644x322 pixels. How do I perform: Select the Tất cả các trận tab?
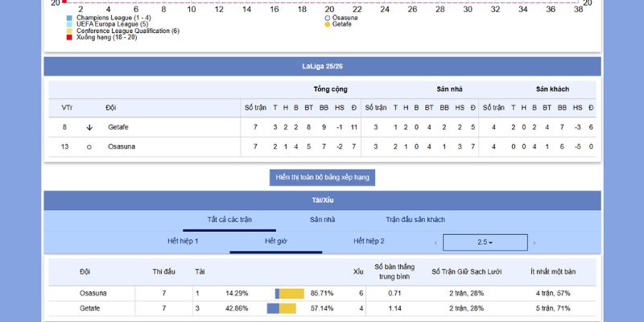point(229,220)
